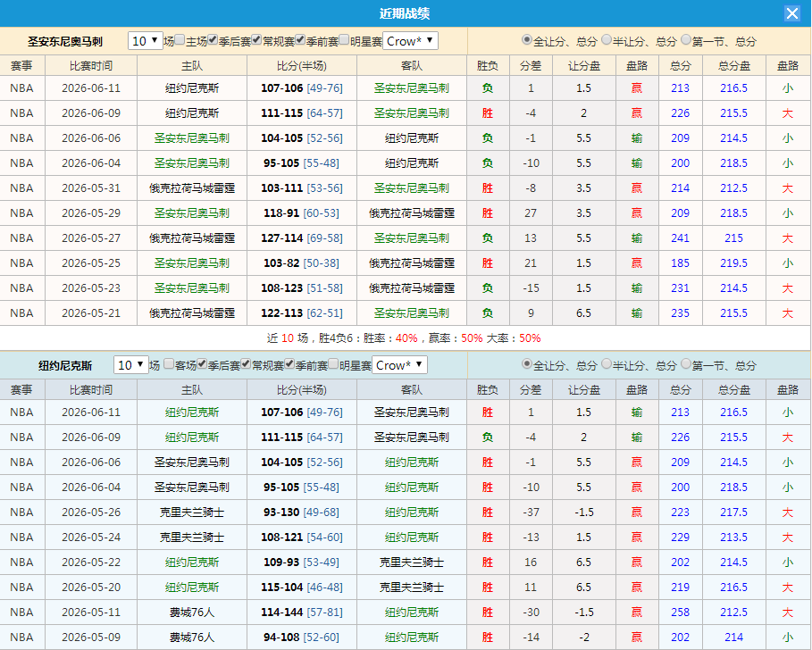Image resolution: width=812 pixels, height=650 pixels.
Task: Click the 近期战绩 dialog title
Action: tap(405, 13)
